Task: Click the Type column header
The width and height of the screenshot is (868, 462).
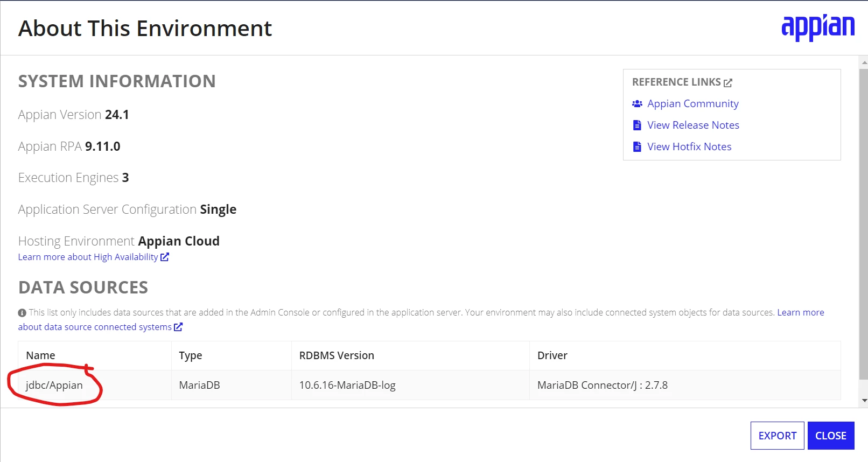Action: pos(191,355)
